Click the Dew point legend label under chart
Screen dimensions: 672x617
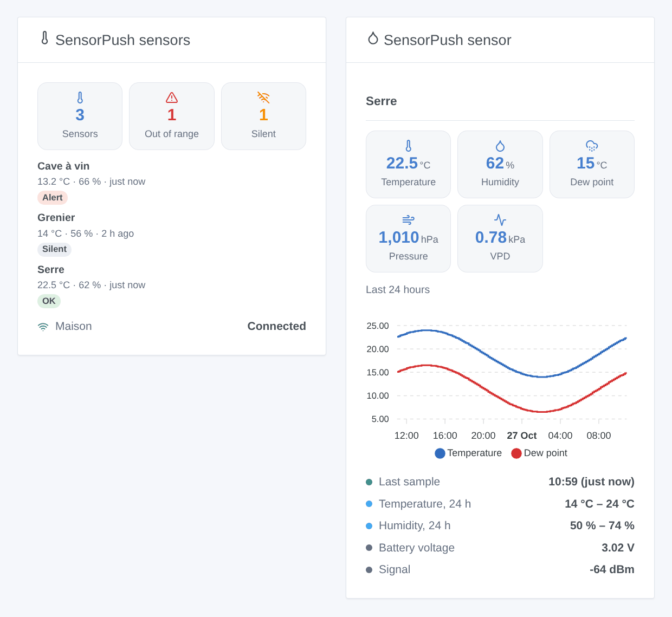tap(545, 453)
